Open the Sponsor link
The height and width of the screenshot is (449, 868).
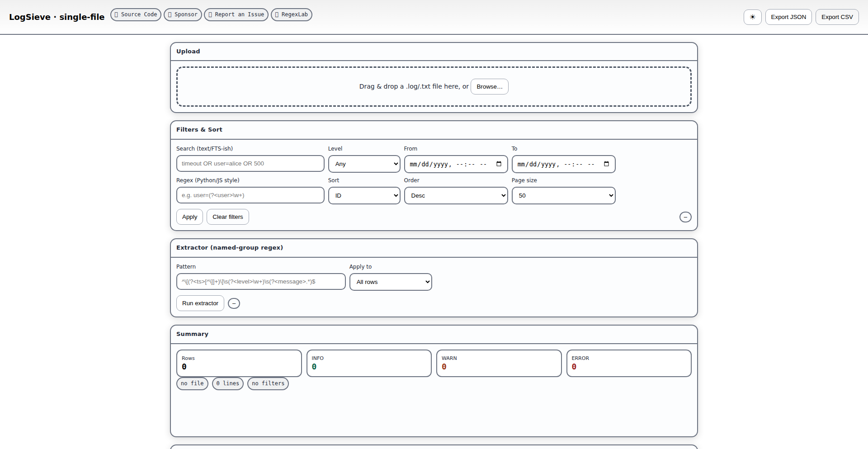(x=183, y=14)
